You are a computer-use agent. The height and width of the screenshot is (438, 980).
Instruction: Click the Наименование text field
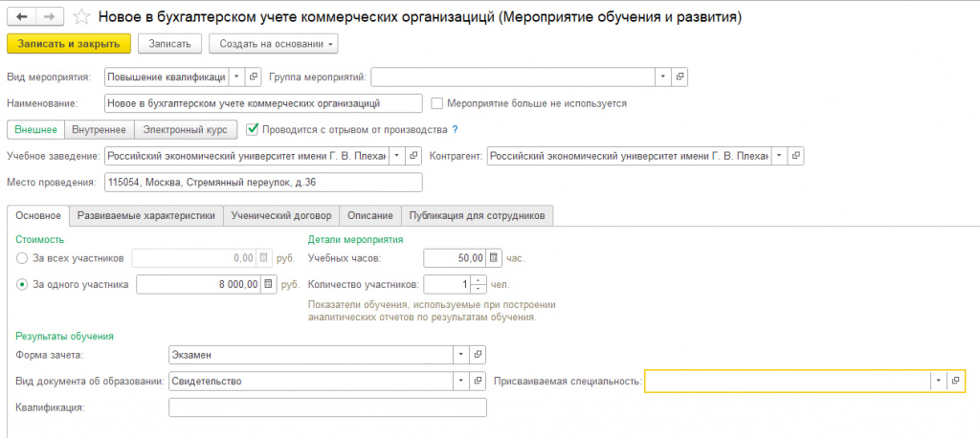pos(263,103)
